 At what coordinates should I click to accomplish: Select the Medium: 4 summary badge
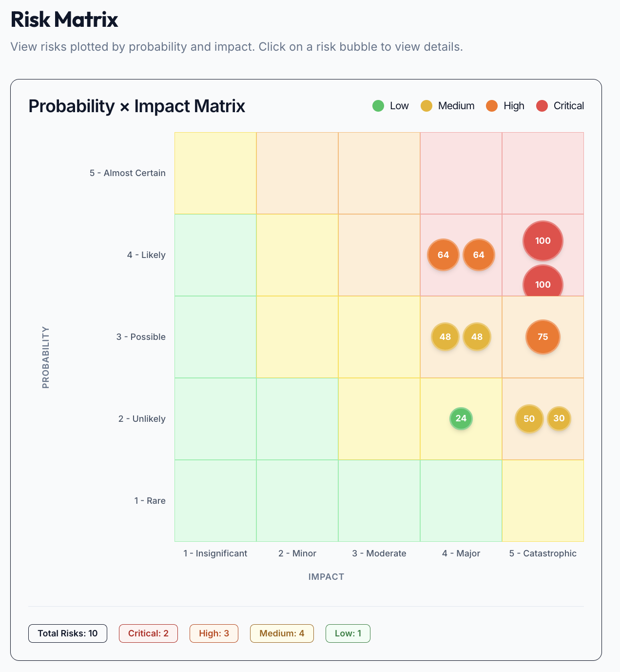(x=282, y=633)
